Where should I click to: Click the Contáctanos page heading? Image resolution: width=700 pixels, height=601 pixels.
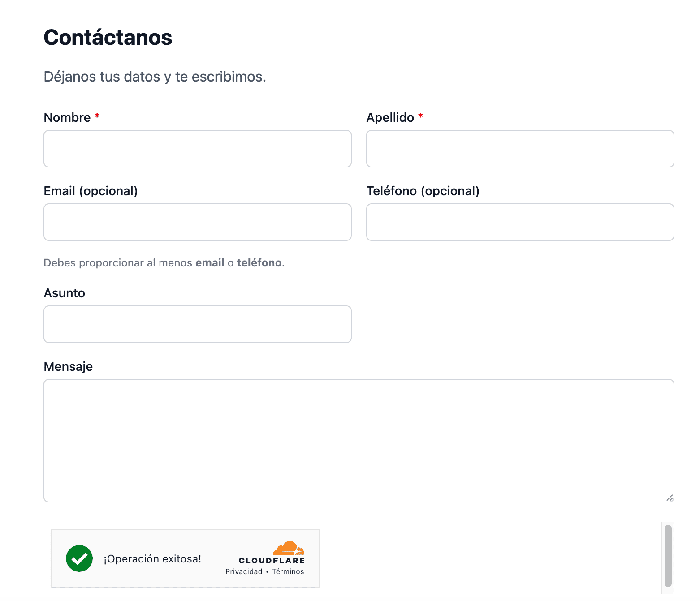(x=108, y=38)
